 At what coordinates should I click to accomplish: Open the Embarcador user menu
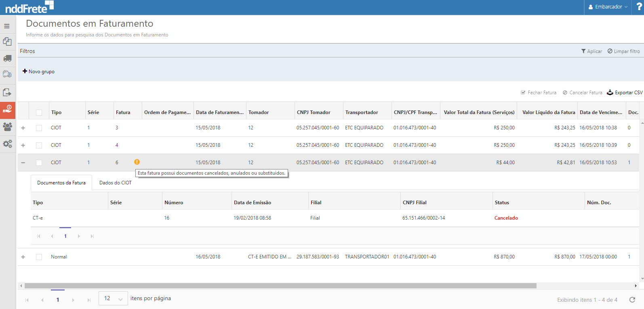pyautogui.click(x=608, y=7)
